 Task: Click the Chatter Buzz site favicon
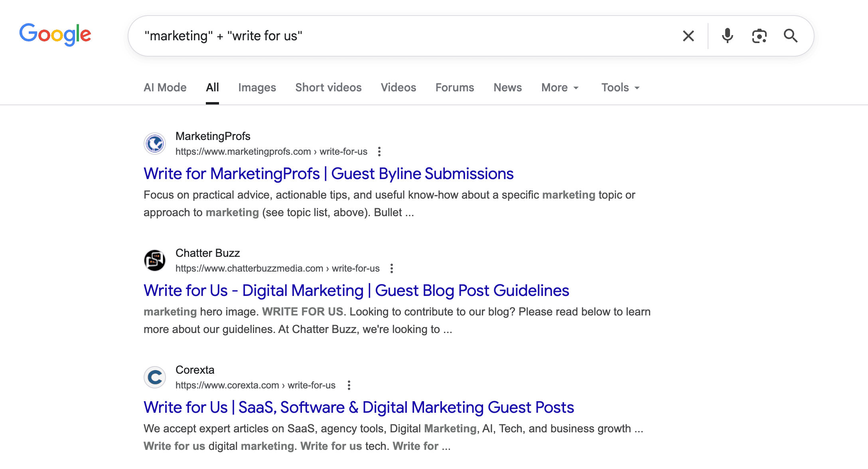pyautogui.click(x=154, y=260)
